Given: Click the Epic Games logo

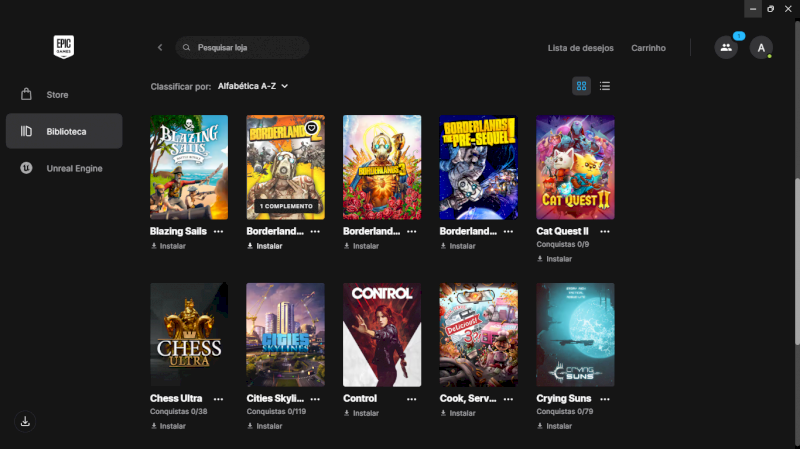Looking at the screenshot, I should (64, 47).
